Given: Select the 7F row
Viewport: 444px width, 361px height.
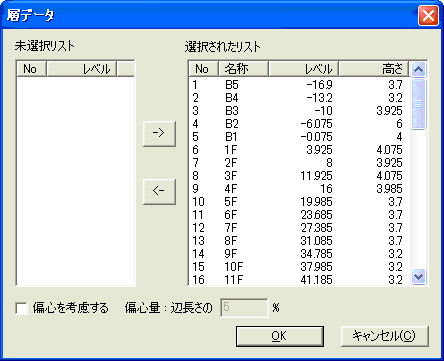Looking at the screenshot, I should [x=299, y=228].
